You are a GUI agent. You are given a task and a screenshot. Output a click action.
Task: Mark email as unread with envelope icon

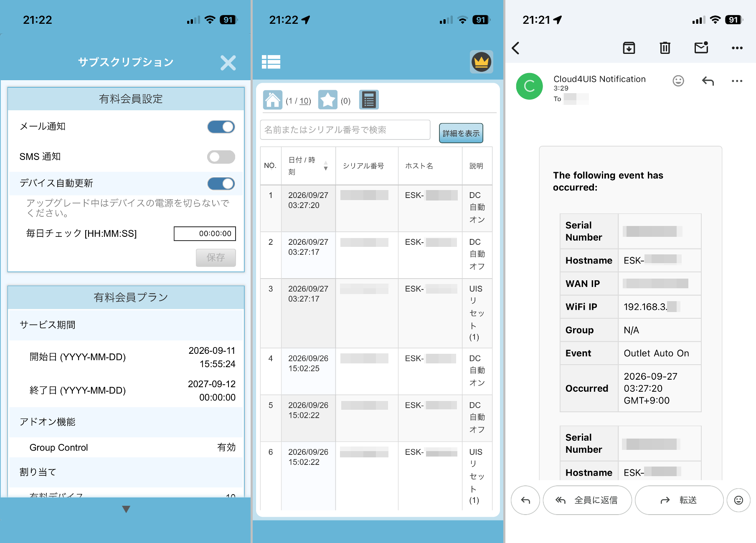701,48
